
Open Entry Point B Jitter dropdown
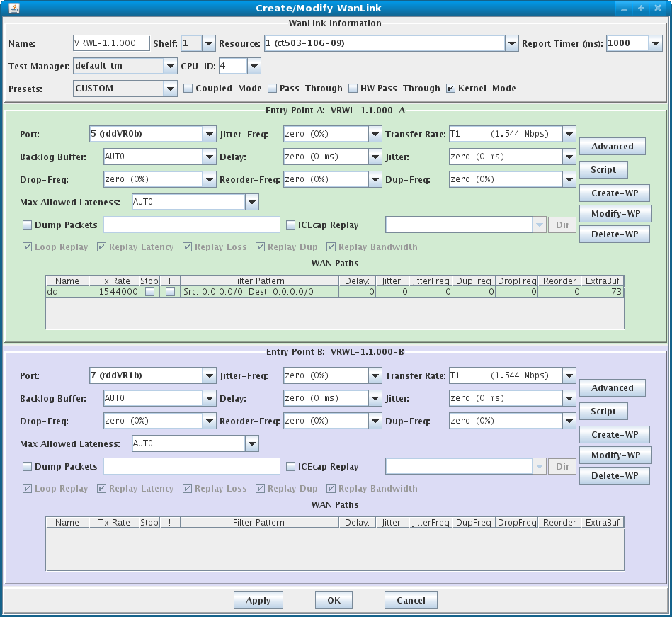point(569,398)
